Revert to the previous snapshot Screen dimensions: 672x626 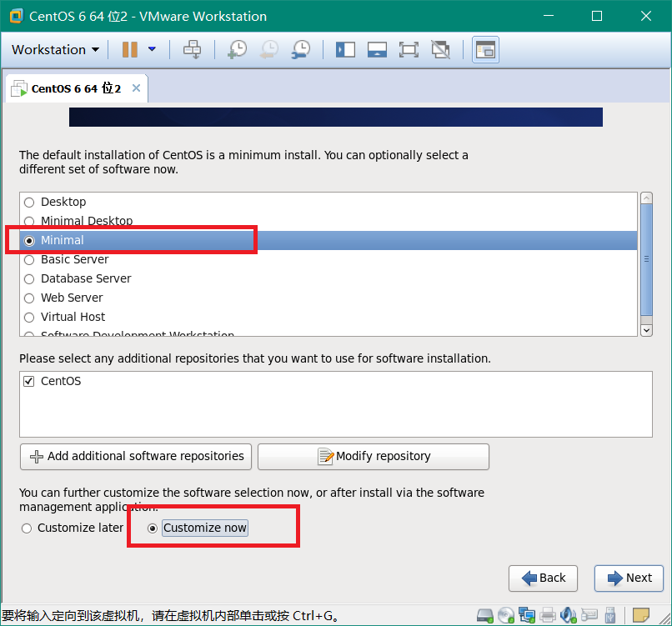(x=269, y=49)
